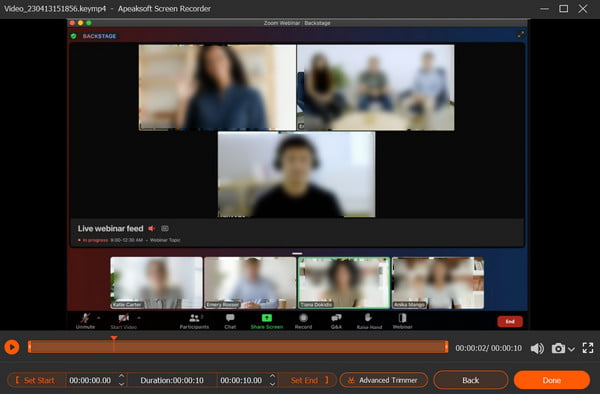Click the Unmute microphone icon in Zoom
600x394 pixels.
(x=85, y=318)
